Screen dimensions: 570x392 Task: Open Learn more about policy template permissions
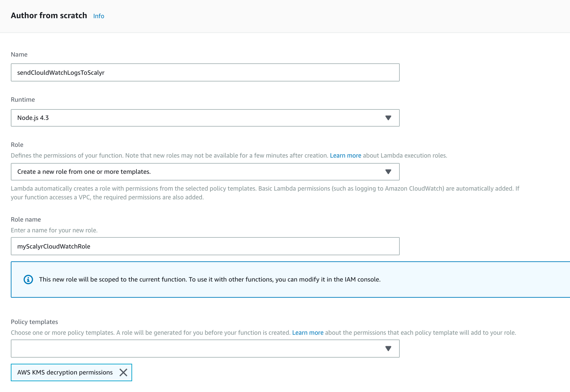pyautogui.click(x=308, y=333)
